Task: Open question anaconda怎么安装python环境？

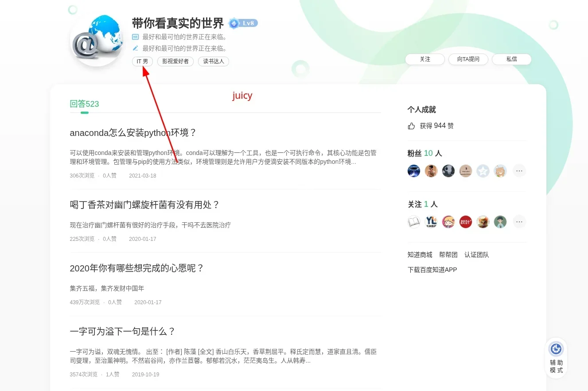Action: coord(133,133)
